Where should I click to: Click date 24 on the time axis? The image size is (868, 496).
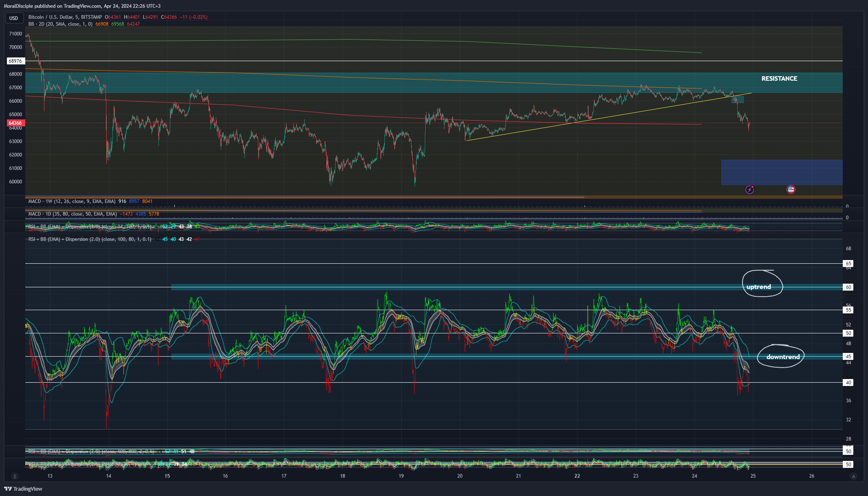[694, 476]
